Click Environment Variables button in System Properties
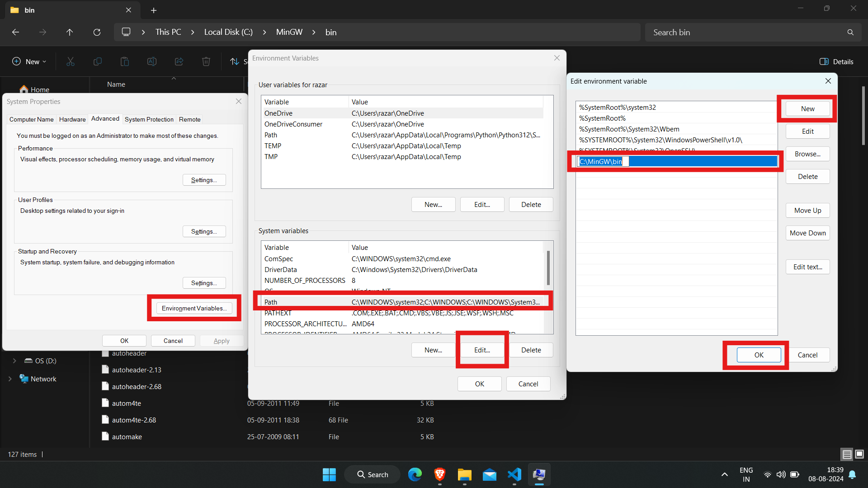The width and height of the screenshot is (868, 488). 193,308
